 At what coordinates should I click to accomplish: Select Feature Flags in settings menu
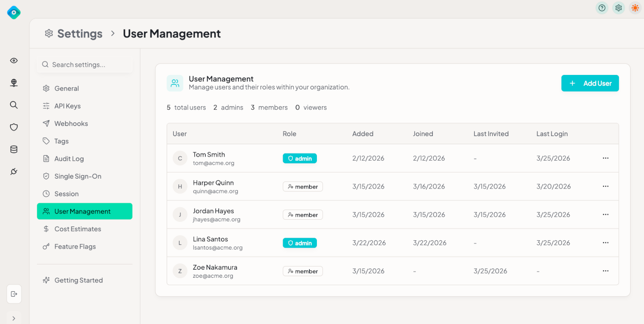pos(75,246)
